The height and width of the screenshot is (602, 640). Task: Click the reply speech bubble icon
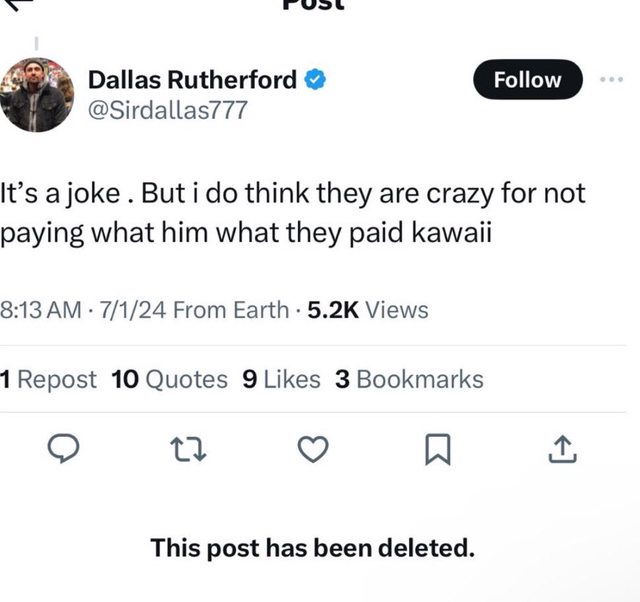[64, 453]
